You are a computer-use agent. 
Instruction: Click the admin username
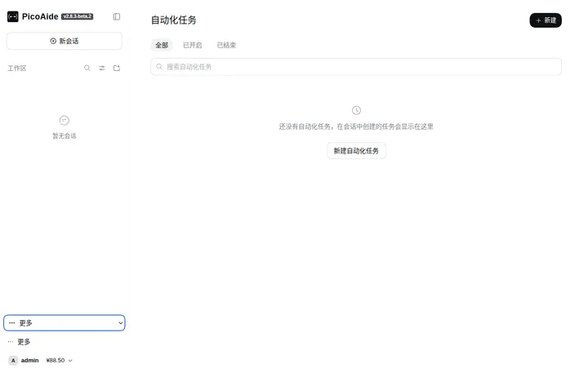point(29,360)
